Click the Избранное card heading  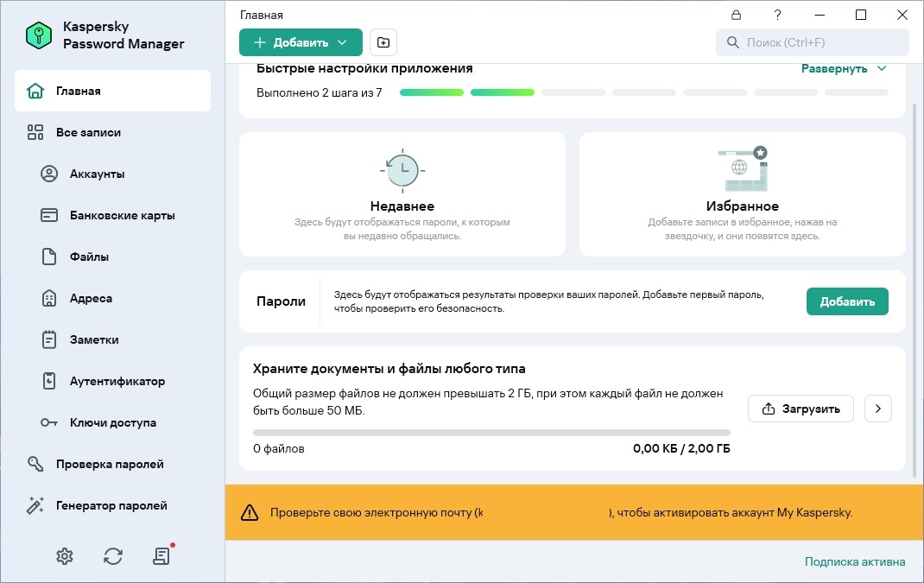(743, 206)
